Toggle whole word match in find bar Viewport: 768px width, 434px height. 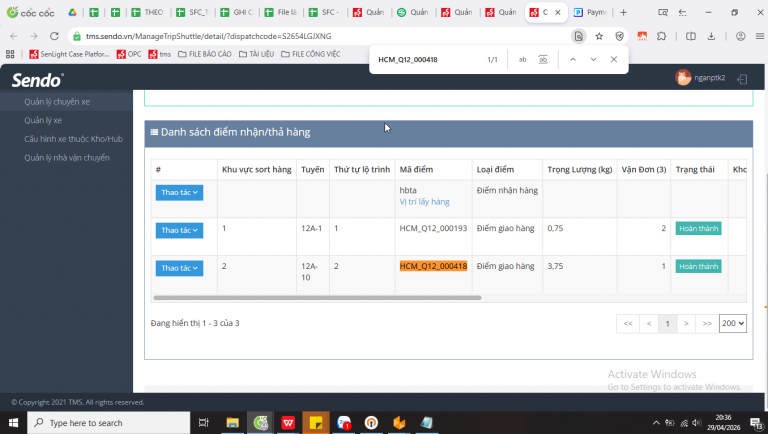tap(543, 59)
